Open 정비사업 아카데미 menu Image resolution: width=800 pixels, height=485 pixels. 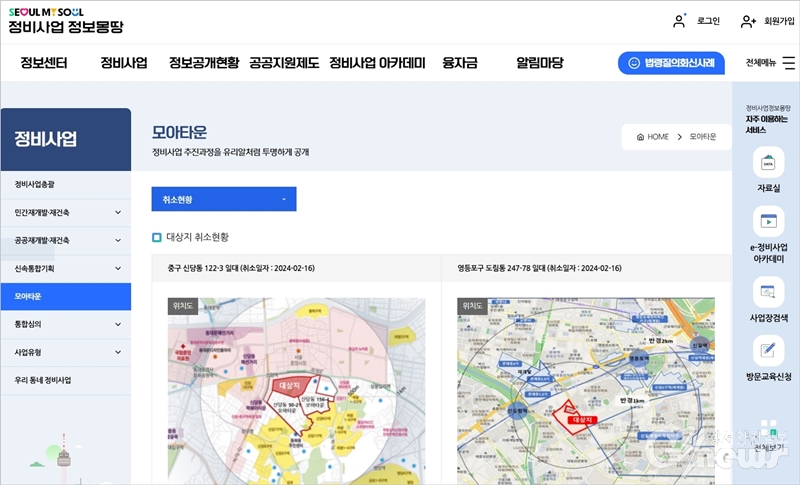[377, 63]
